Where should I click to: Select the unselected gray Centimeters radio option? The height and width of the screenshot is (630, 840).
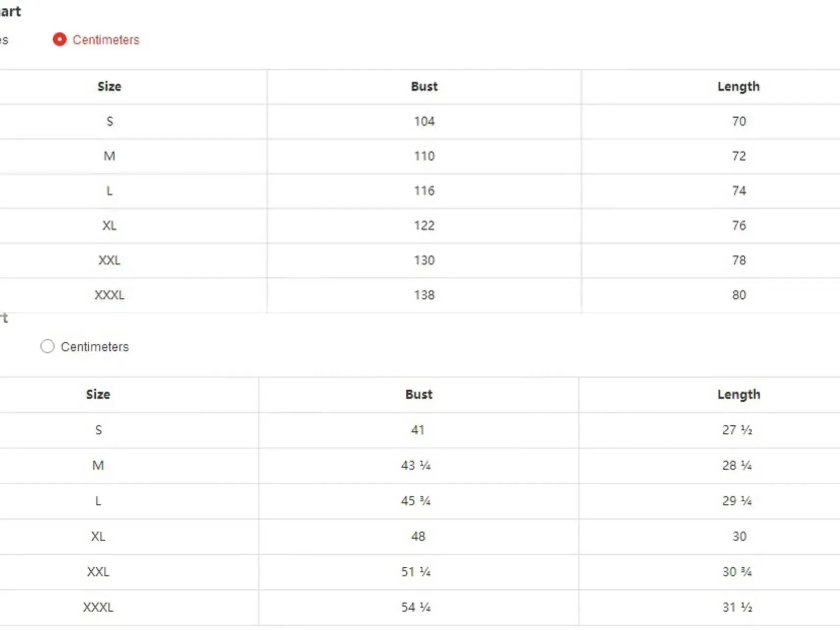(x=48, y=346)
